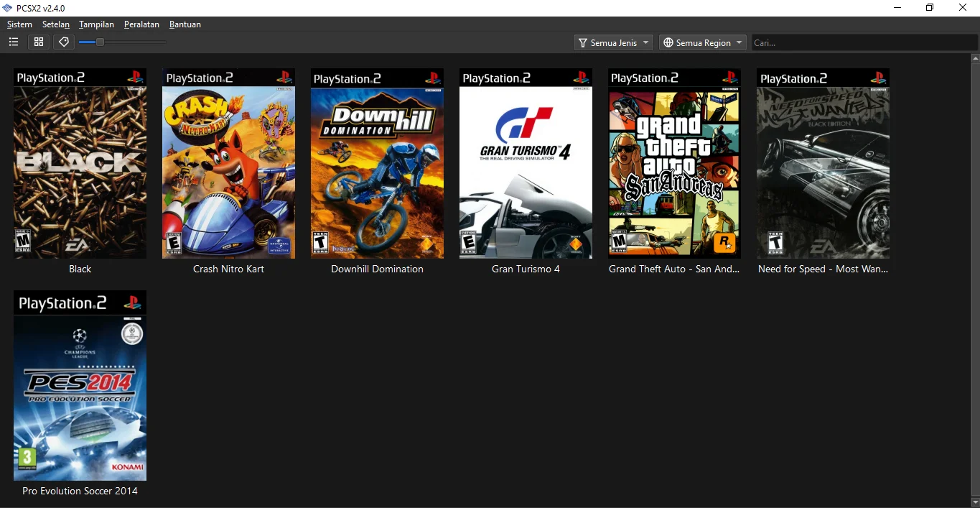Image resolution: width=980 pixels, height=508 pixels.
Task: Select the Crash Nitro Kart cover
Action: click(228, 164)
